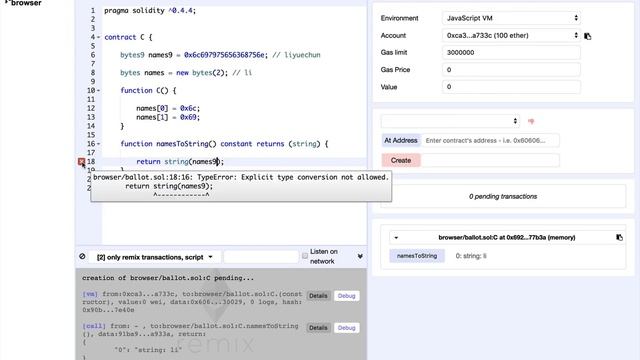
Task: Copy the deployed contract address
Action: [619, 237]
